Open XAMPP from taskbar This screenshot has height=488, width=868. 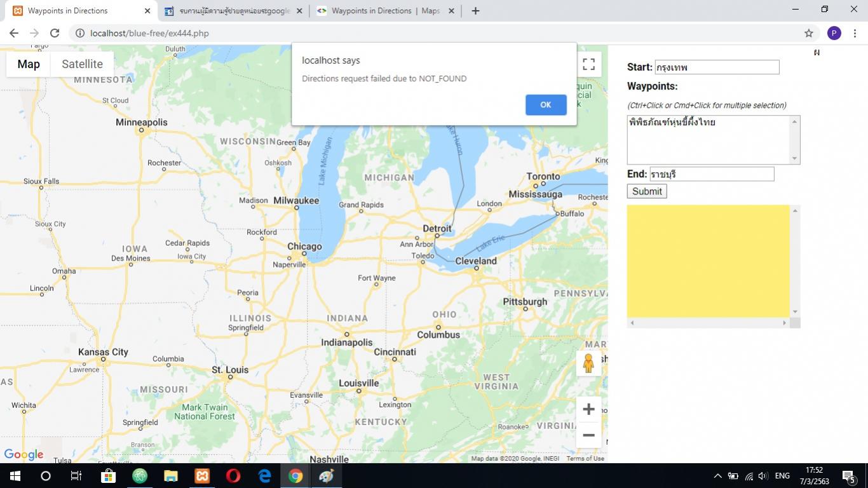point(202,476)
